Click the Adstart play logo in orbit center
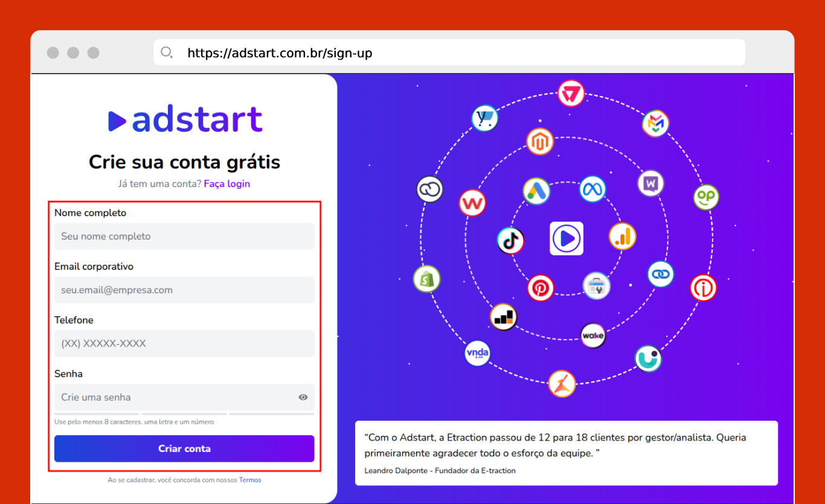This screenshot has height=504, width=825. [x=567, y=238]
